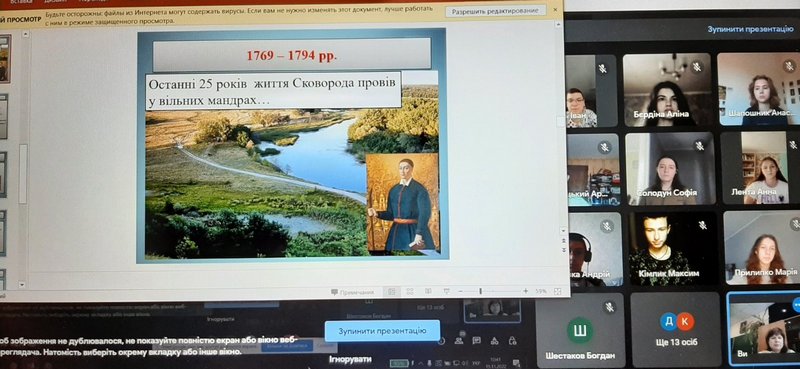Viewport: 800px width, 369px height.
Task: Fit slide to window icon
Action: point(558,291)
